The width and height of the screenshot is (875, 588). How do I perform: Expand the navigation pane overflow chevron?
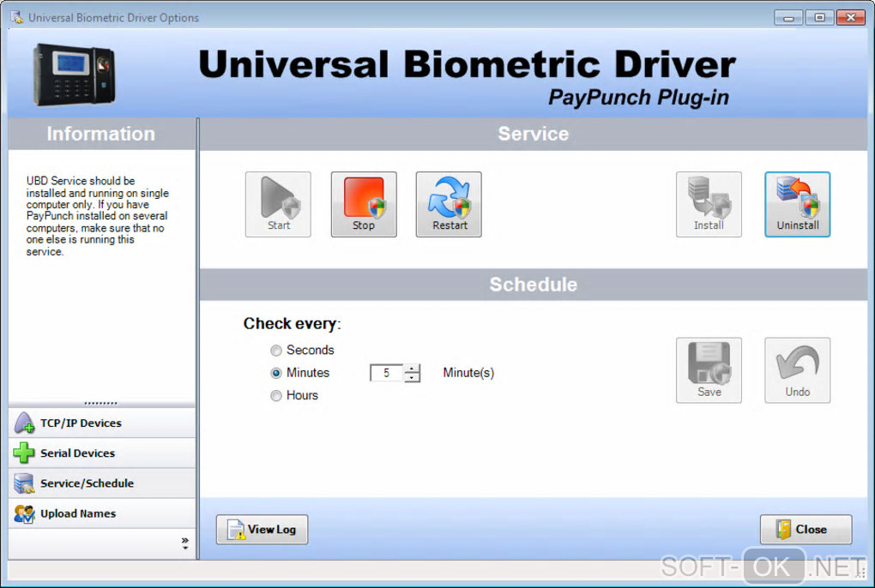184,543
